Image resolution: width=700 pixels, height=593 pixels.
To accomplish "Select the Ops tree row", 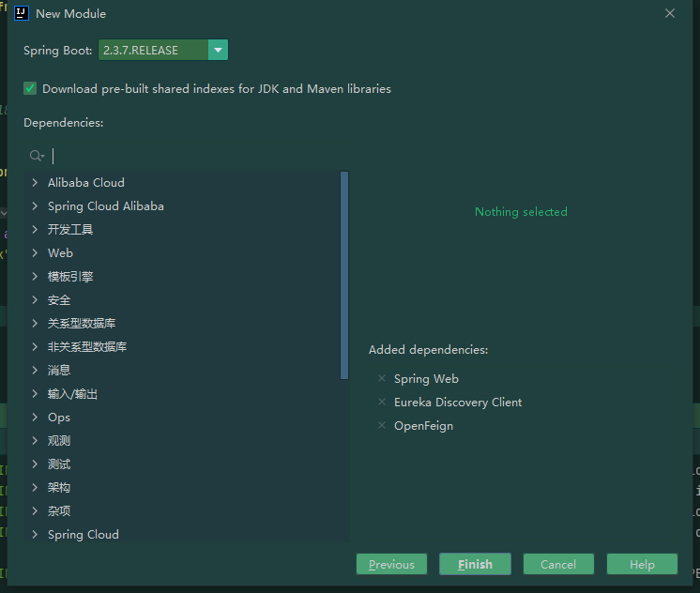I will click(182, 417).
